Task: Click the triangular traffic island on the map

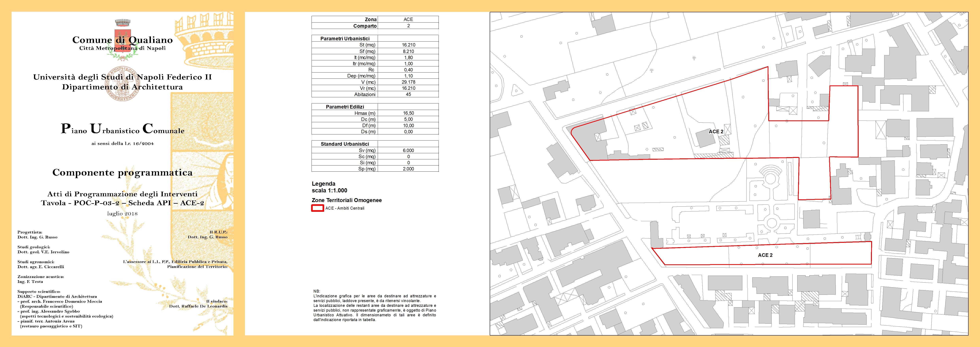Action: [x=516, y=91]
